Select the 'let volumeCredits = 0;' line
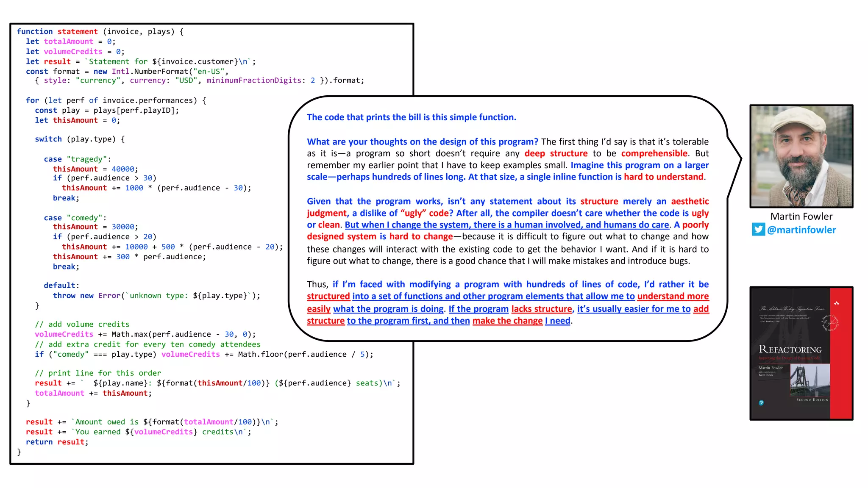This screenshot has height=488, width=868. [75, 52]
